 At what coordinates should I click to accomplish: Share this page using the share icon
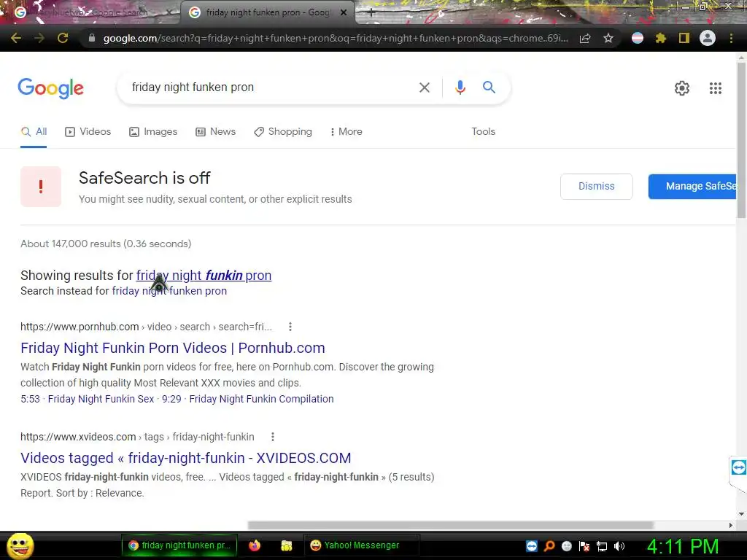[585, 38]
